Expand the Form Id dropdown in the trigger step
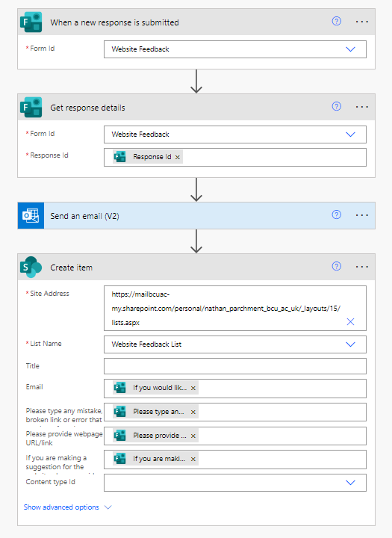 pyautogui.click(x=350, y=49)
